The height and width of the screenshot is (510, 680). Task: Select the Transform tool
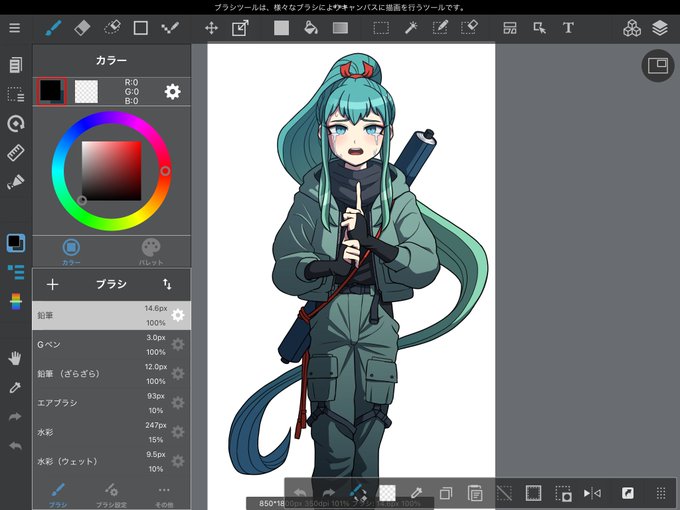pyautogui.click(x=240, y=28)
